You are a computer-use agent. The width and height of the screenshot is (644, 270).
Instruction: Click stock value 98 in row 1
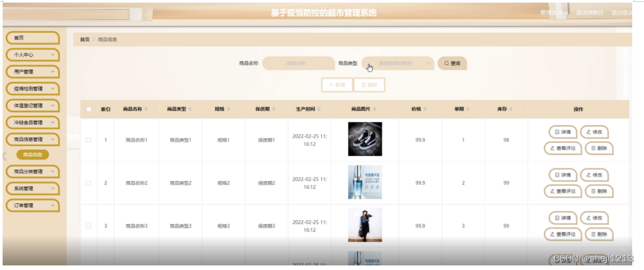point(506,140)
